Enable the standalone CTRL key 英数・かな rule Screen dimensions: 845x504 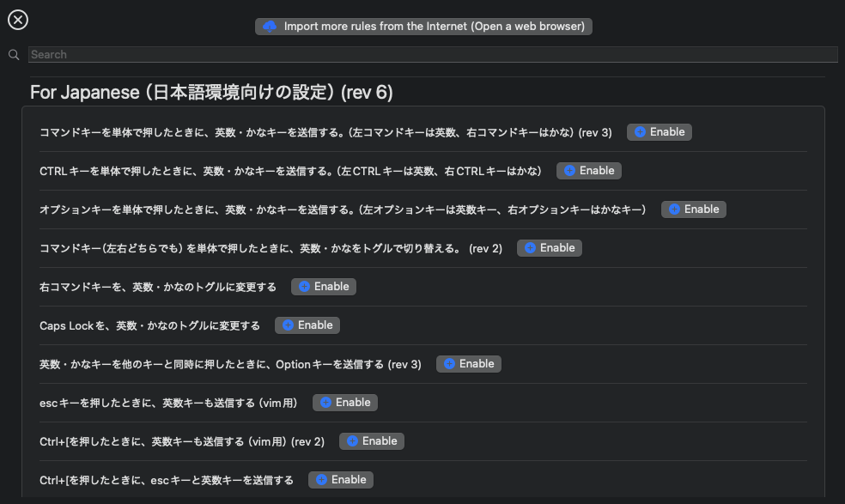click(x=588, y=170)
